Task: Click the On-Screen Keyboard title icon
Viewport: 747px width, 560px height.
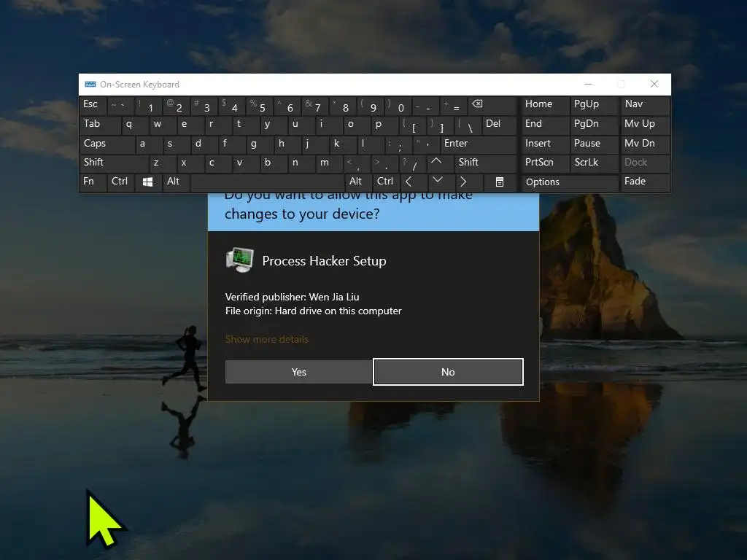Action: click(90, 85)
